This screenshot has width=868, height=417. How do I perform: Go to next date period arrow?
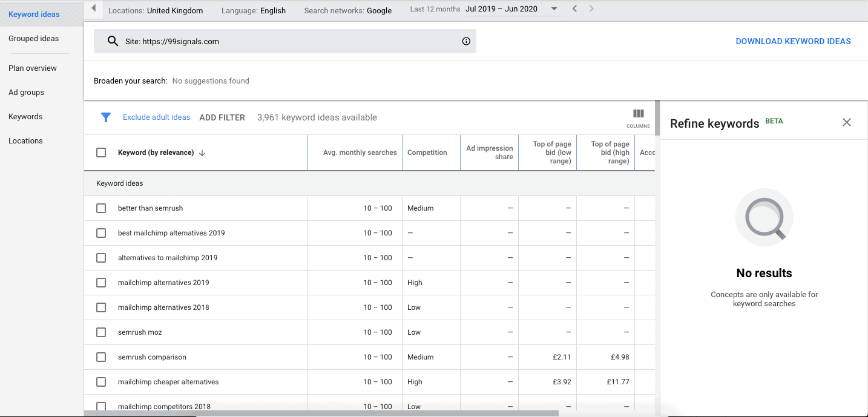[591, 8]
